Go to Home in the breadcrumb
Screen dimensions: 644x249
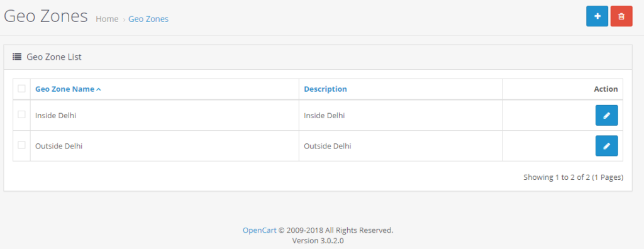[107, 19]
